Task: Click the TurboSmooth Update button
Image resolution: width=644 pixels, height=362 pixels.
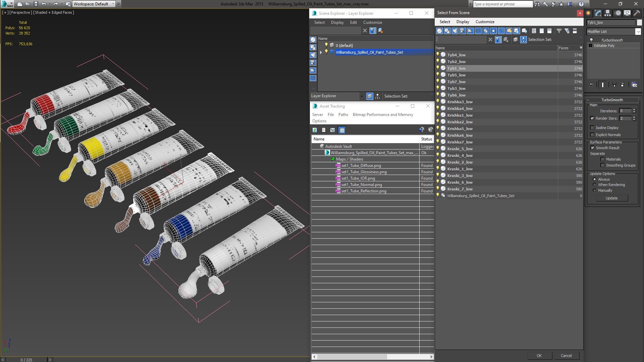Action: (x=611, y=198)
